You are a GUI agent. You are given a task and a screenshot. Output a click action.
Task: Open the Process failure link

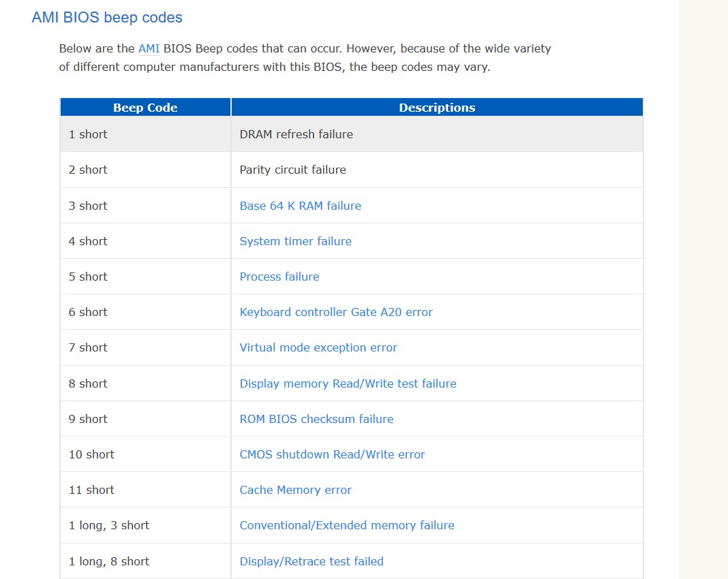tap(279, 277)
